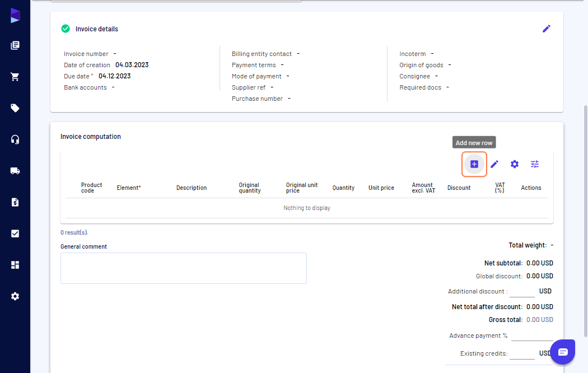Open the column tuning sliders icon
Viewport: 588px width, 373px height.
[535, 164]
